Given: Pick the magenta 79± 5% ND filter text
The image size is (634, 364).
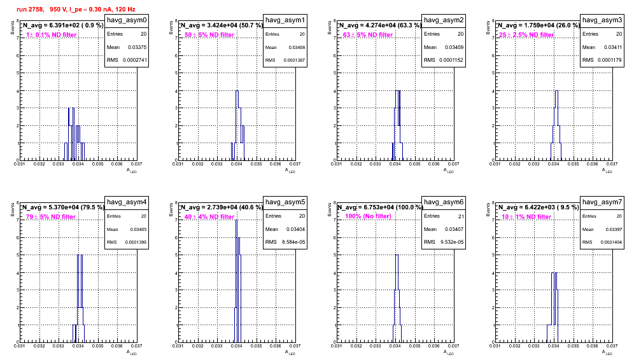Looking at the screenshot, I should [x=51, y=217].
